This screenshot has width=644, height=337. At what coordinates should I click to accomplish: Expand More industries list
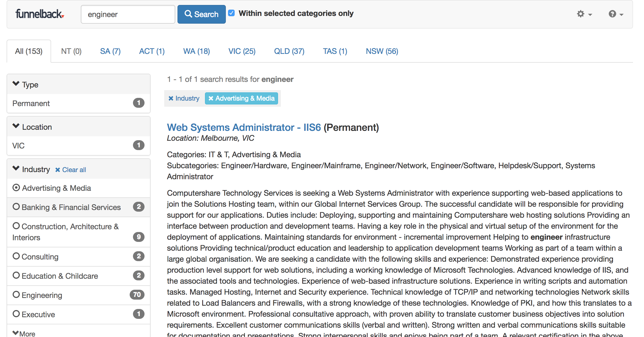pos(24,333)
